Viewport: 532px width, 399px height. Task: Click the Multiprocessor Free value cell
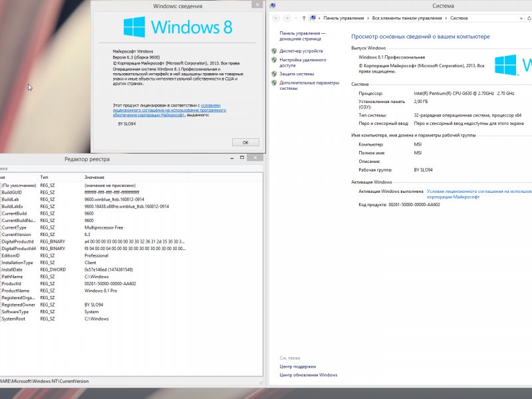click(x=104, y=227)
